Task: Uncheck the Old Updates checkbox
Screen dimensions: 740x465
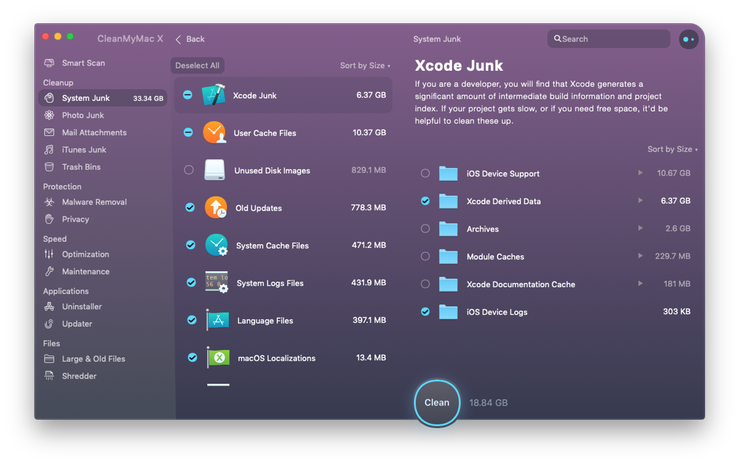Action: coord(190,207)
